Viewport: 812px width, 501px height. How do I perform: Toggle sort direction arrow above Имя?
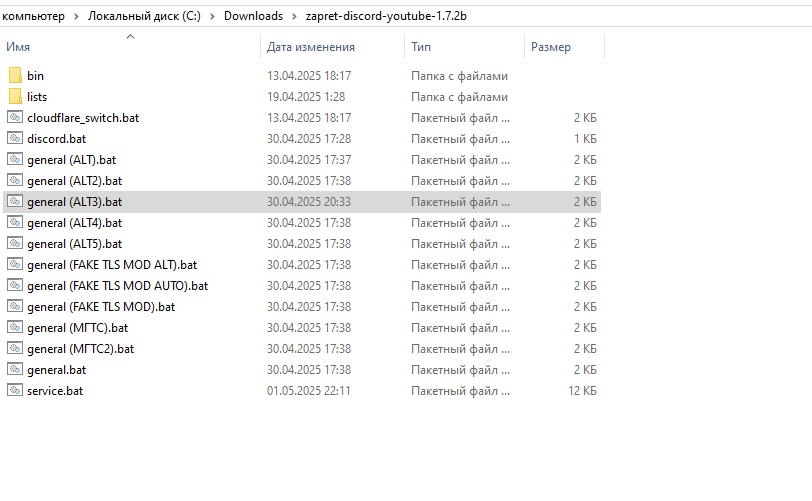130,36
